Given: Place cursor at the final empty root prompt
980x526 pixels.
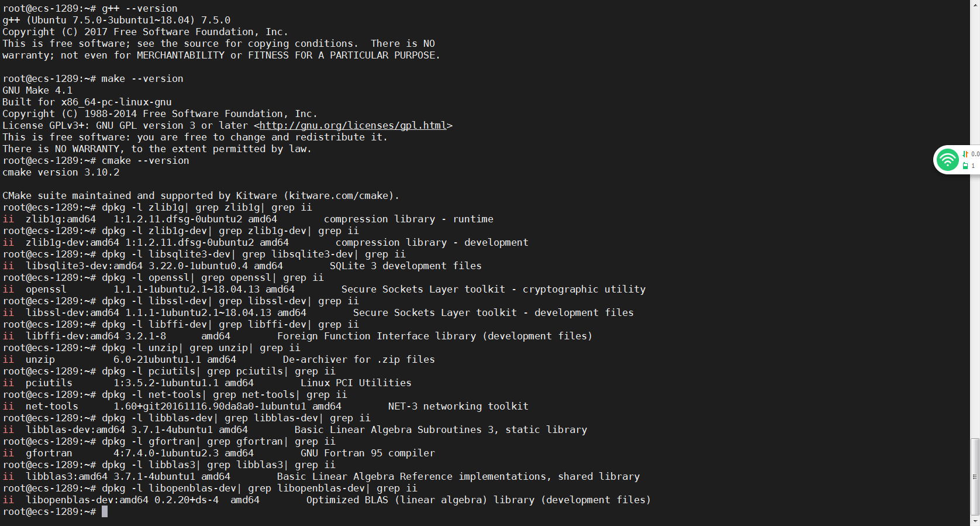Looking at the screenshot, I should pyautogui.click(x=105, y=511).
